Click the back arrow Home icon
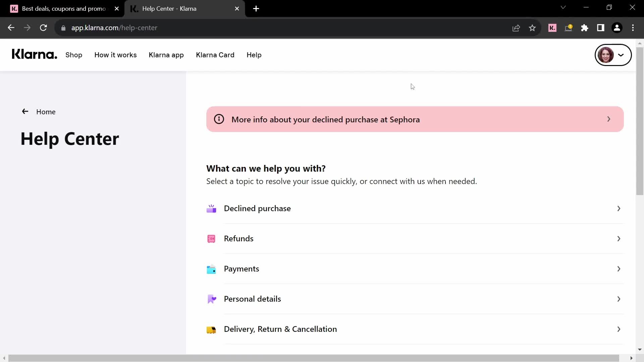 (25, 111)
